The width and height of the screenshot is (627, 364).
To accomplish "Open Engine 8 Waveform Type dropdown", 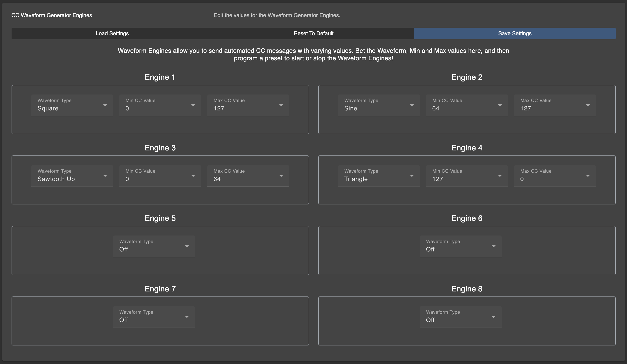I will point(460,317).
